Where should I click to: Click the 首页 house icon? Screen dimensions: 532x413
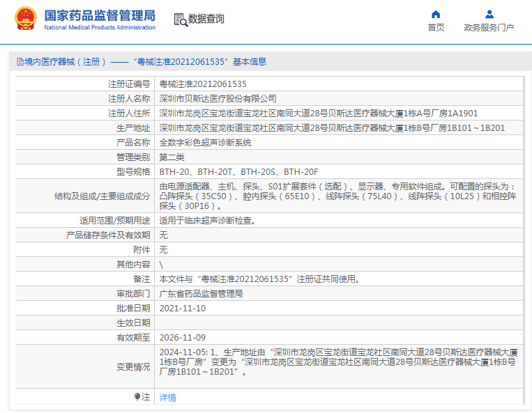click(x=436, y=14)
